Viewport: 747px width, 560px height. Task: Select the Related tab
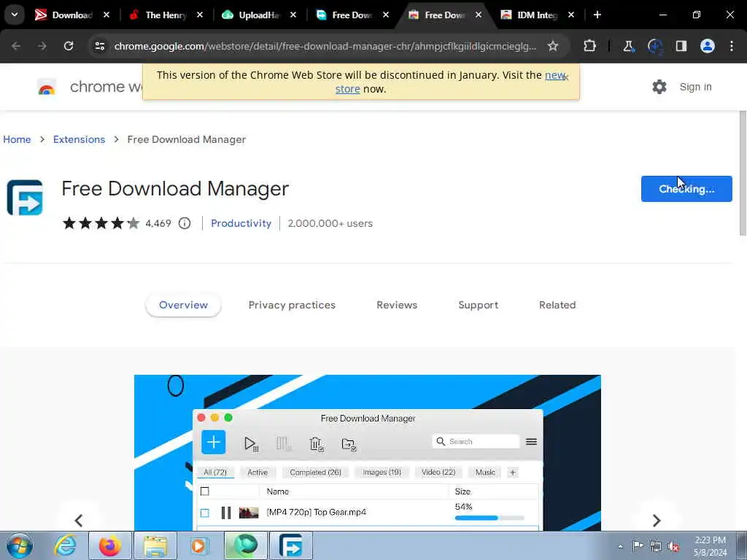(x=557, y=305)
